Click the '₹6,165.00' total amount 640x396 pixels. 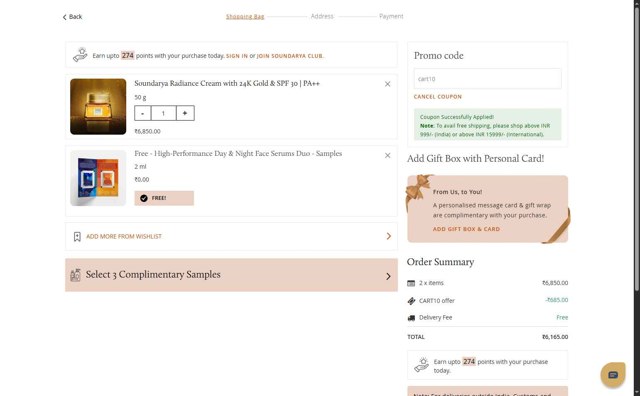(555, 337)
